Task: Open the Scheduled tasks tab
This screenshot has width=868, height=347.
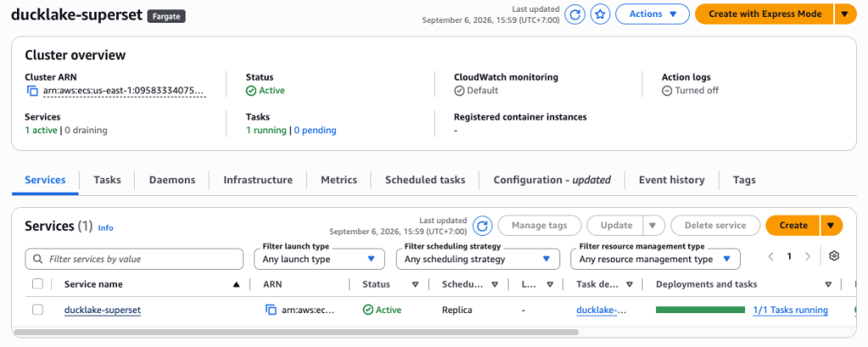Action: point(426,180)
